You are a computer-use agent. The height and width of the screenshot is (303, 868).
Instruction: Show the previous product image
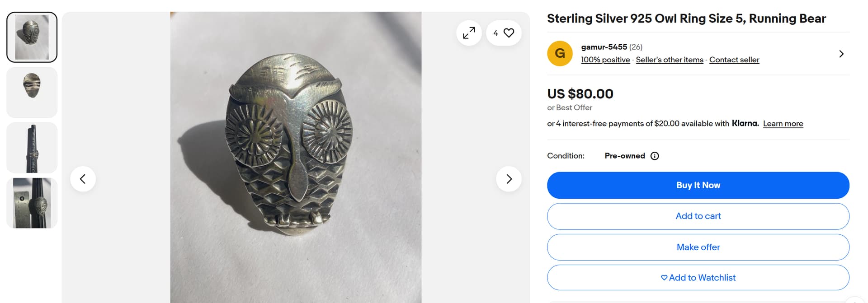point(83,179)
